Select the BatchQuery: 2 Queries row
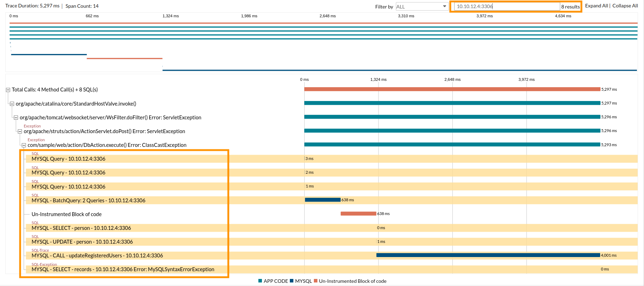The width and height of the screenshot is (644, 286). click(88, 201)
